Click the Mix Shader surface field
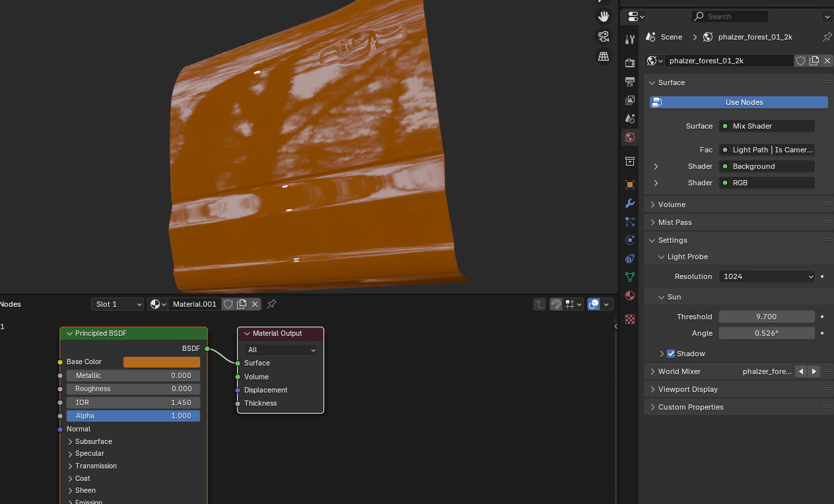This screenshot has height=504, width=834. pyautogui.click(x=767, y=126)
